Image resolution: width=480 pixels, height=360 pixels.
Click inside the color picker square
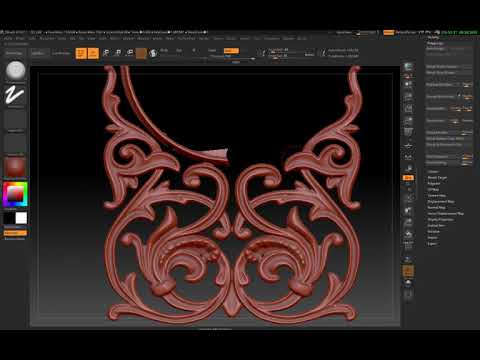tap(15, 194)
